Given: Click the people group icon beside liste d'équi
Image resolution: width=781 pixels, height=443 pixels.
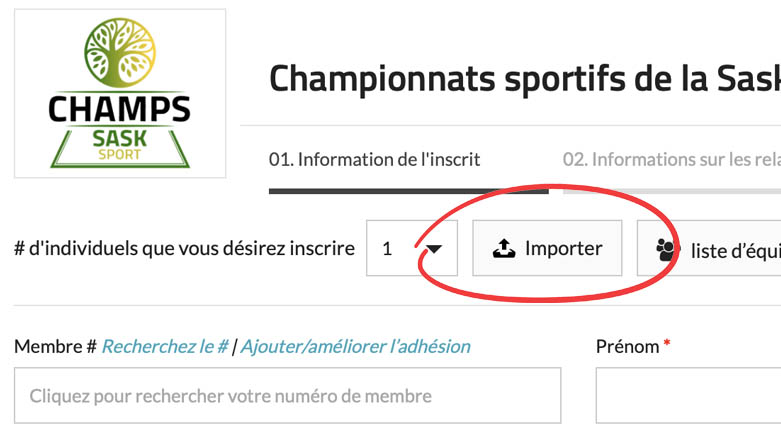Looking at the screenshot, I should 667,250.
